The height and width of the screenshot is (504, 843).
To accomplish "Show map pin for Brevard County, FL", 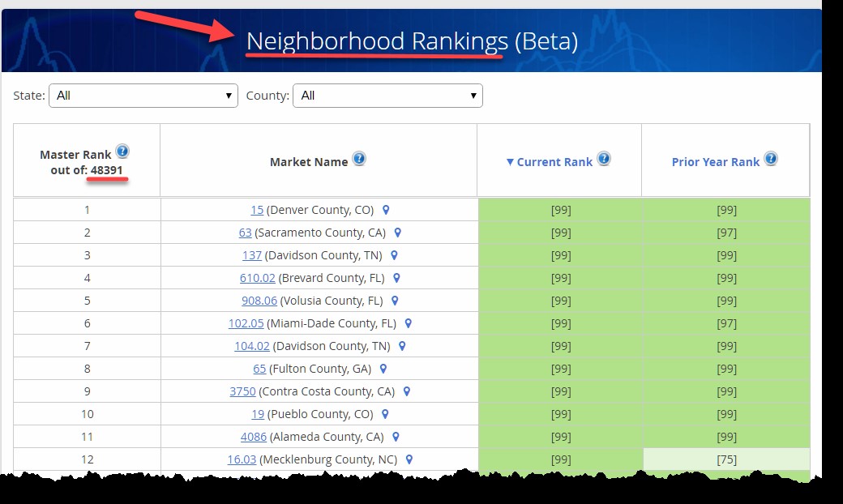I will [x=396, y=278].
